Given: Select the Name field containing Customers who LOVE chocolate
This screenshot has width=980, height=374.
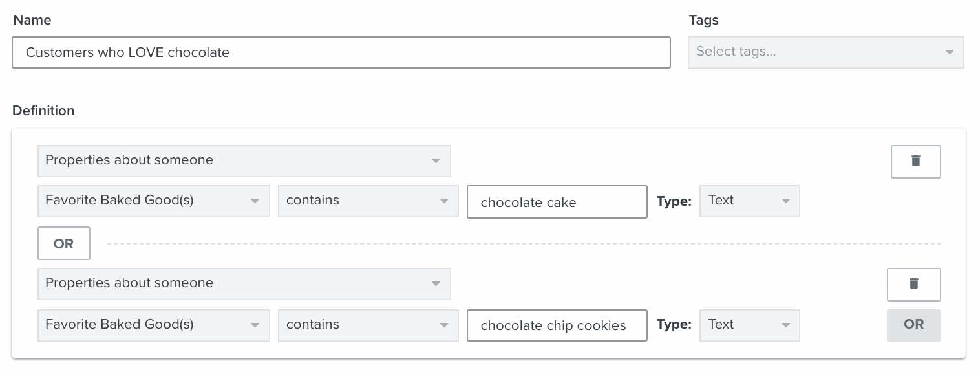Looking at the screenshot, I should (x=341, y=52).
